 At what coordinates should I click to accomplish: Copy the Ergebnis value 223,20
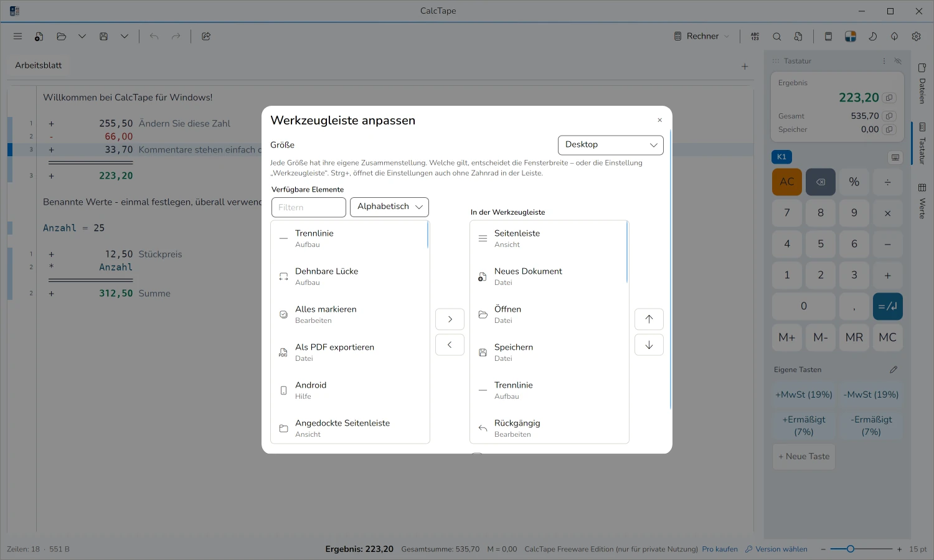tap(889, 98)
